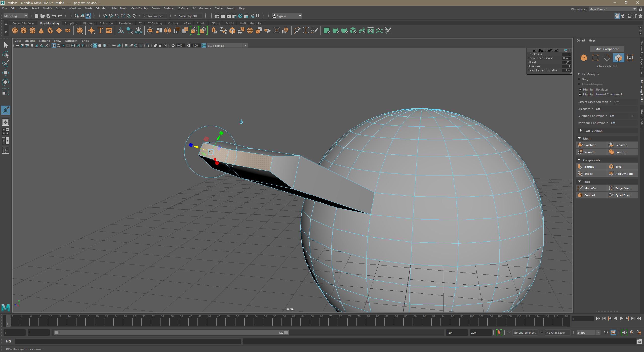Select the Rotate tool in left toolbox
This screenshot has height=352, width=644.
click(x=5, y=82)
